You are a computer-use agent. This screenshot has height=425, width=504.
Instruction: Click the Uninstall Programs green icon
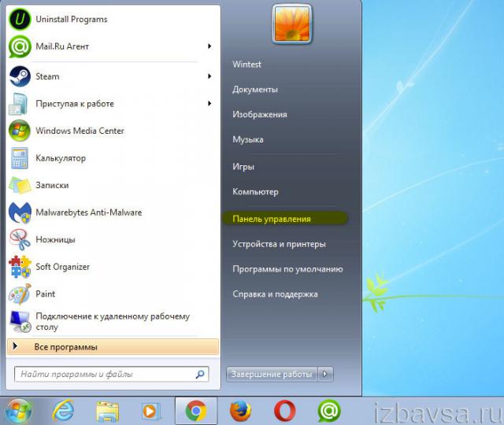tap(20, 20)
